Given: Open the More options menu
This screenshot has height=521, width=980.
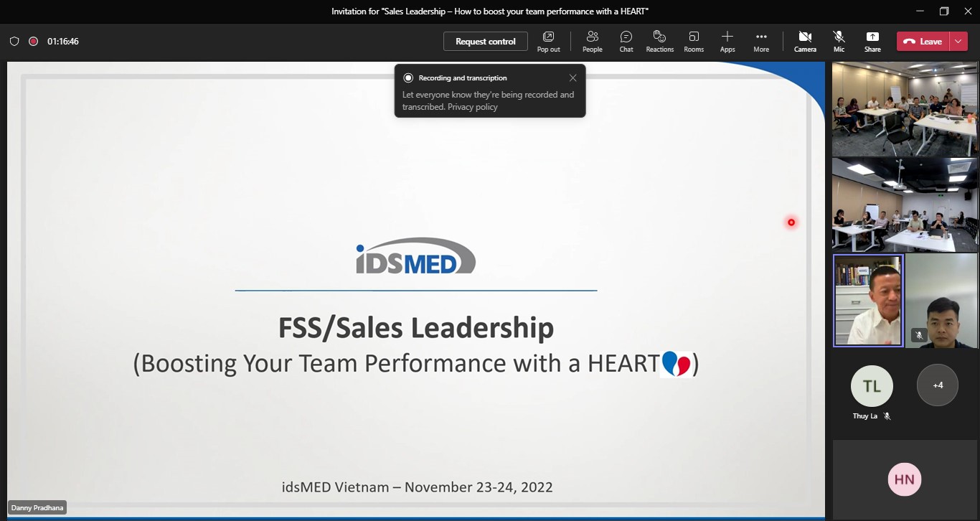Looking at the screenshot, I should pyautogui.click(x=761, y=41).
